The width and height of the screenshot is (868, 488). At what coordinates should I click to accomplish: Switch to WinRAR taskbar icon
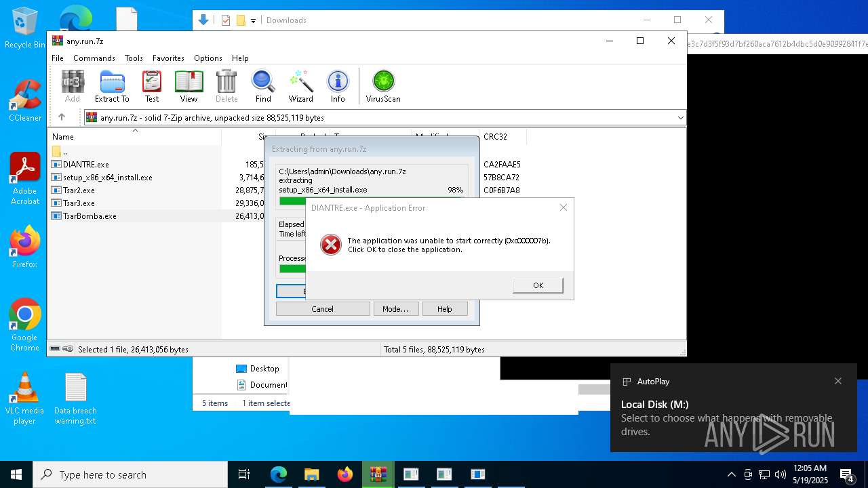(x=378, y=474)
